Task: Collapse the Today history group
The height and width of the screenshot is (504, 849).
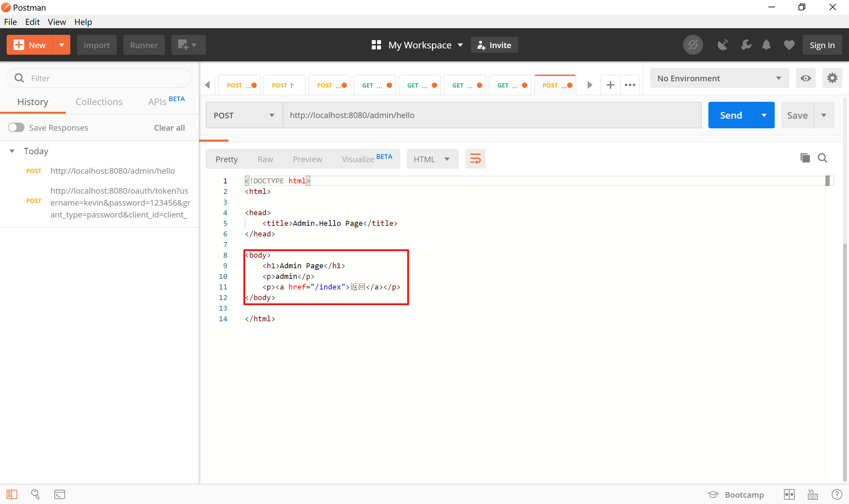Action: pos(12,151)
